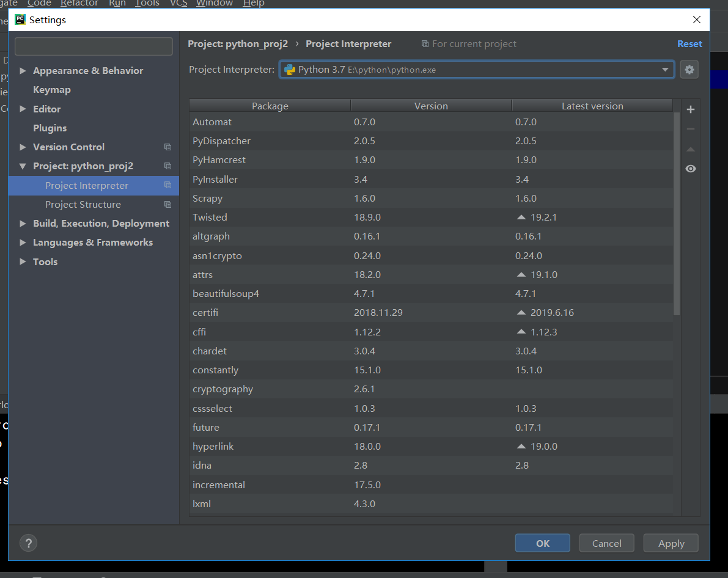Image resolution: width=728 pixels, height=578 pixels.
Task: Select the PyInstaller package row
Action: point(432,179)
